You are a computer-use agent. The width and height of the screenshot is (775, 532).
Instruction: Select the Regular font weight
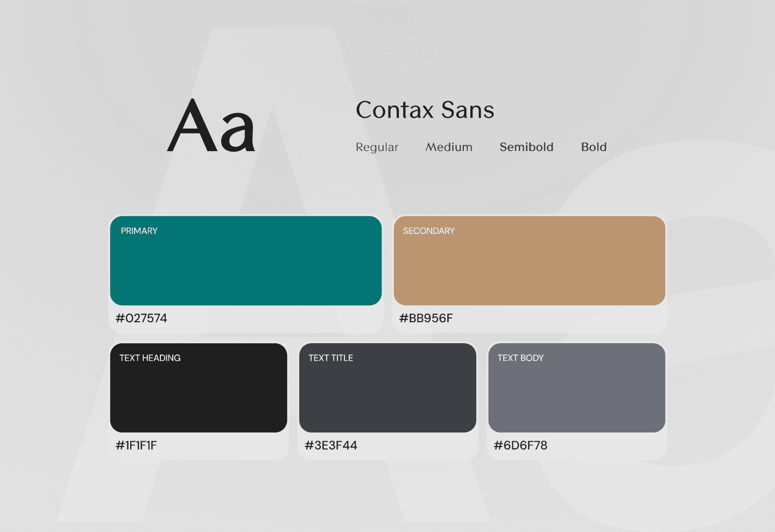coord(376,147)
